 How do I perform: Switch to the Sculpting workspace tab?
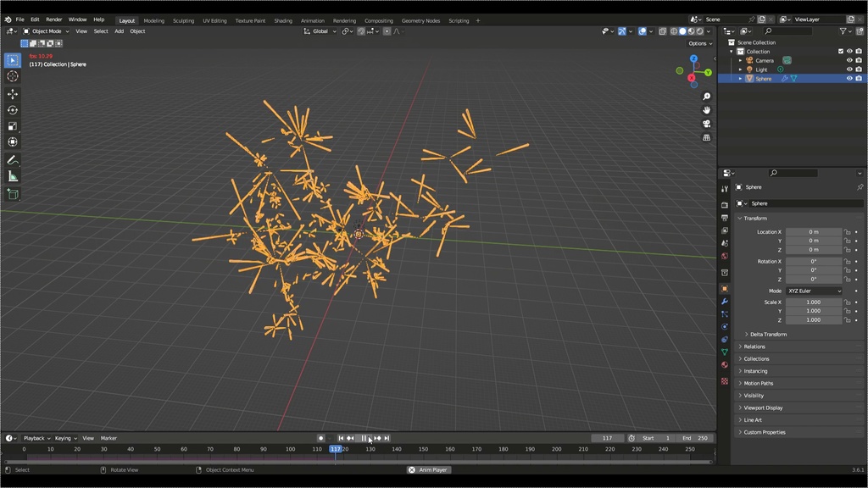183,20
